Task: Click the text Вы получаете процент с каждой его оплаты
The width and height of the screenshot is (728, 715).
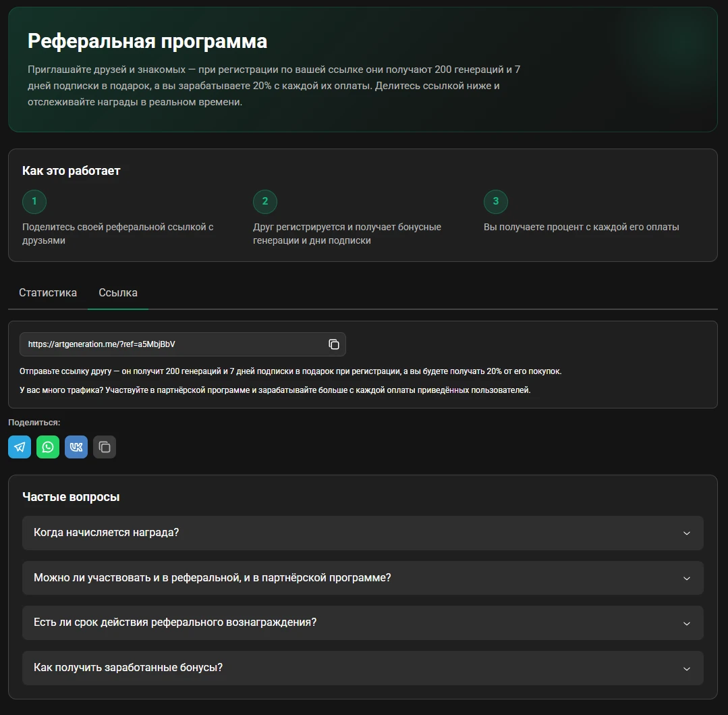Action: (x=582, y=227)
